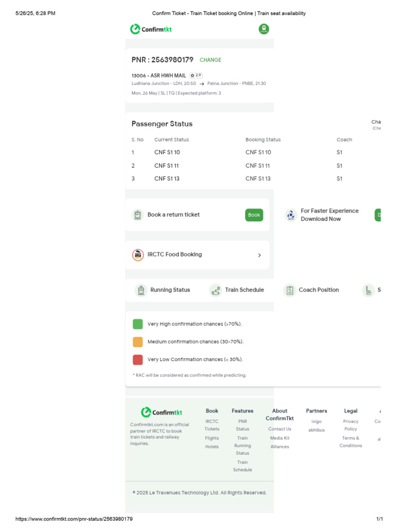Click footer Media Kit link
Screen dimensions: 399x532
pos(280,438)
